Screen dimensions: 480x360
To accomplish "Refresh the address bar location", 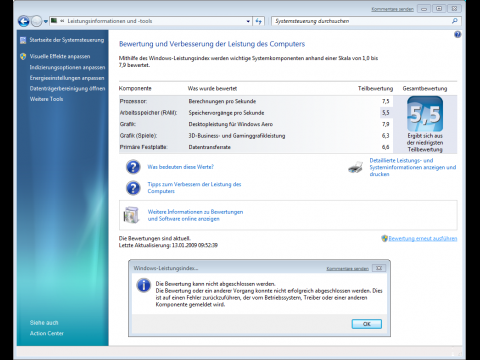I will tap(259, 21).
